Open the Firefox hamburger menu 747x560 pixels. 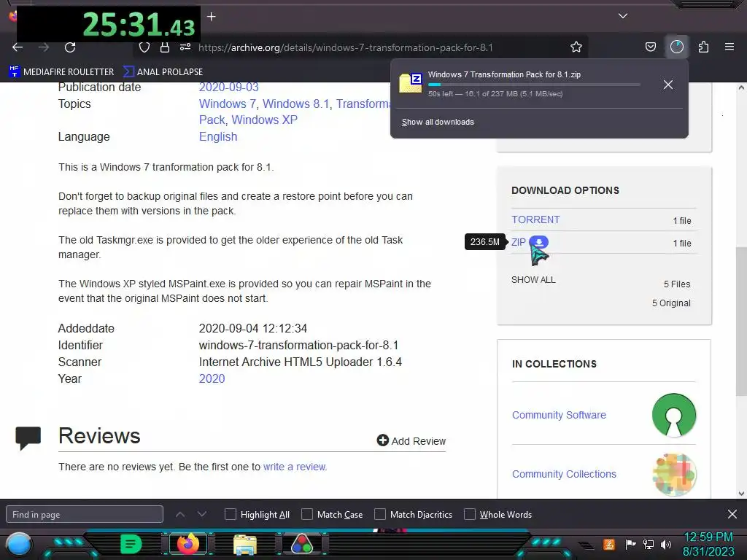pyautogui.click(x=729, y=47)
